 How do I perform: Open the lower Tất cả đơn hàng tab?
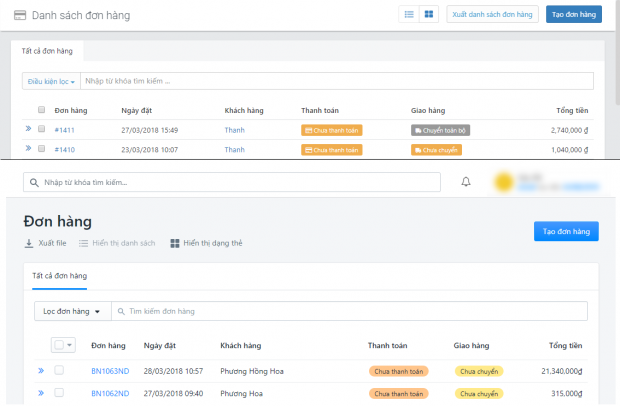pyautogui.click(x=59, y=275)
